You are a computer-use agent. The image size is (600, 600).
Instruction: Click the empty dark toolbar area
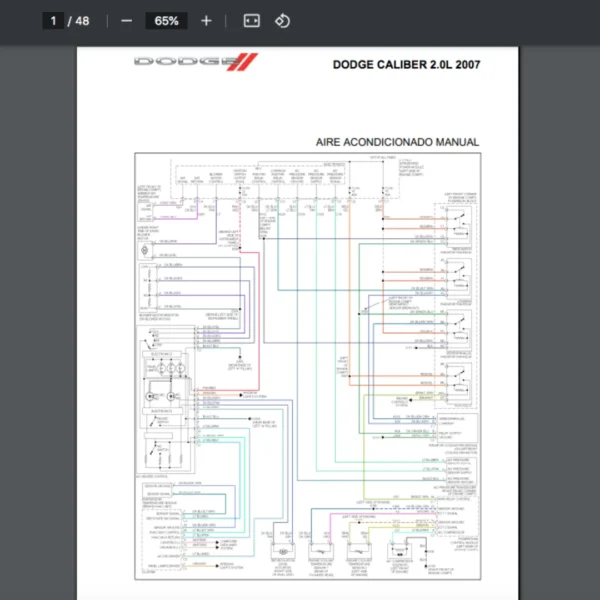[x=450, y=21]
